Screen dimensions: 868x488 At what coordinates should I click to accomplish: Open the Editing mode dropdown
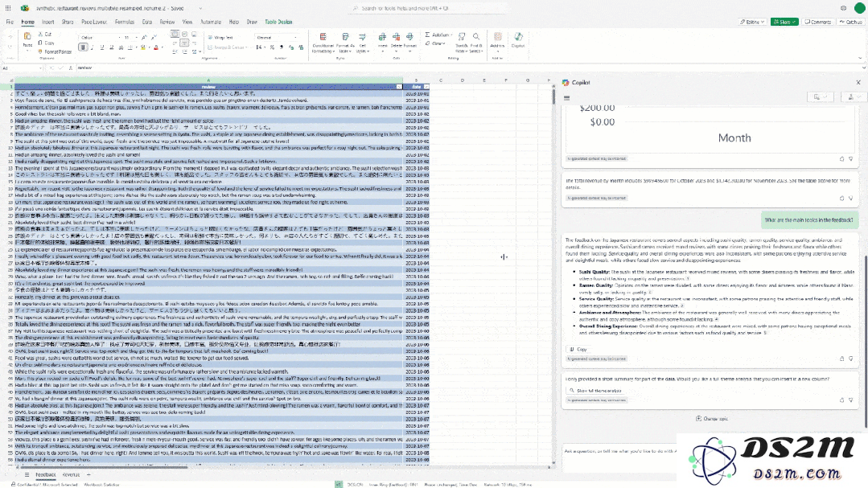751,23
